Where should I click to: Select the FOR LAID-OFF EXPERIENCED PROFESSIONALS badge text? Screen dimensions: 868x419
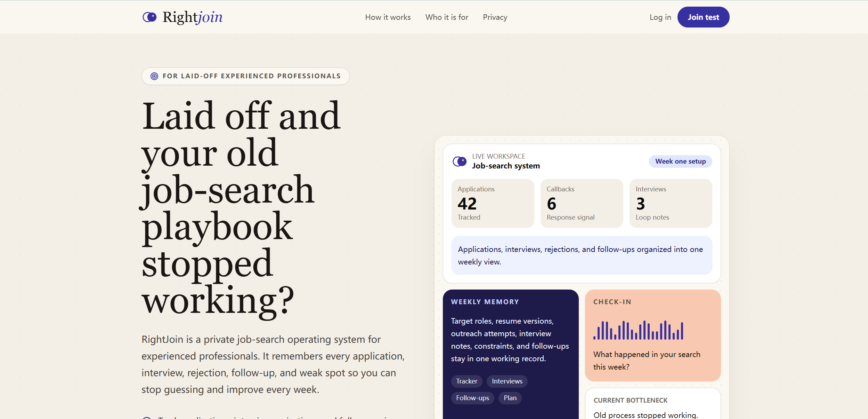pyautogui.click(x=252, y=76)
